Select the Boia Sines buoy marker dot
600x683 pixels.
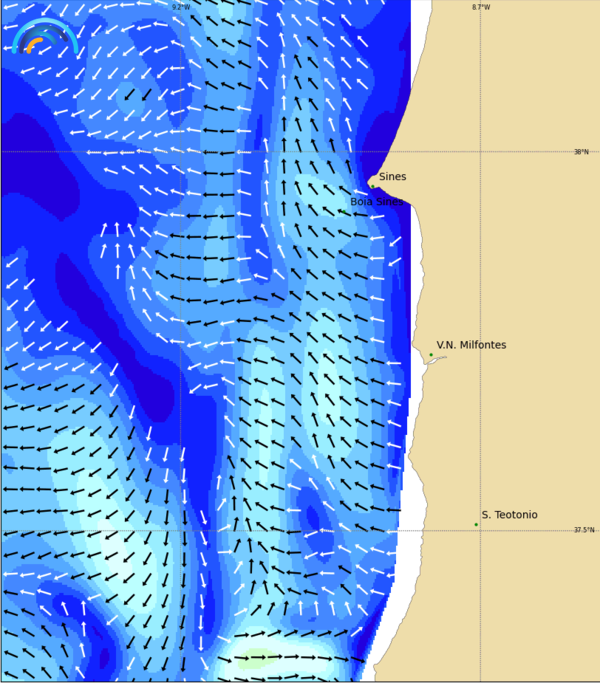click(x=343, y=211)
